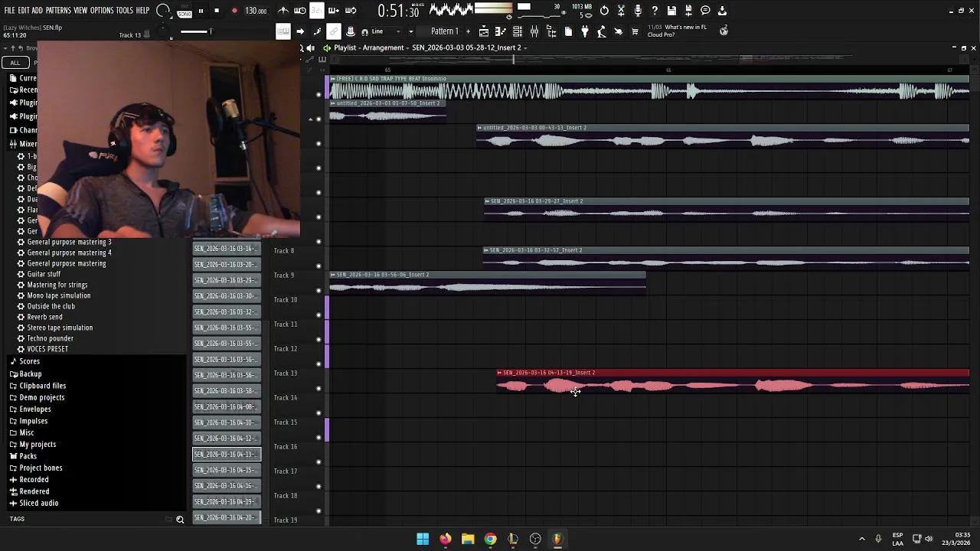Select VOCES PRESET in browser

(x=47, y=349)
